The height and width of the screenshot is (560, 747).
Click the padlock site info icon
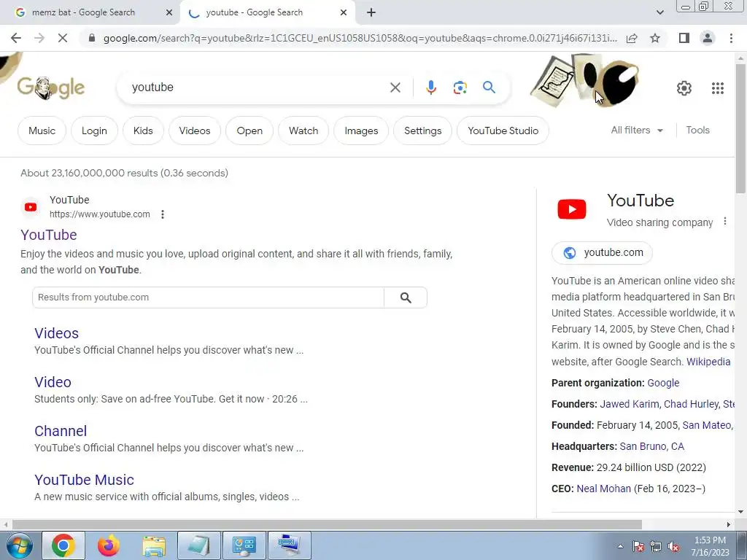tap(92, 38)
